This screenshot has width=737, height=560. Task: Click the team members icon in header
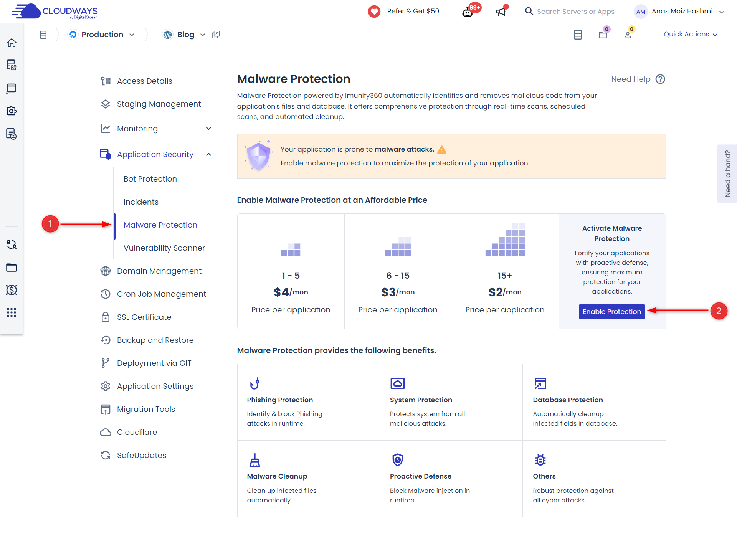(628, 35)
